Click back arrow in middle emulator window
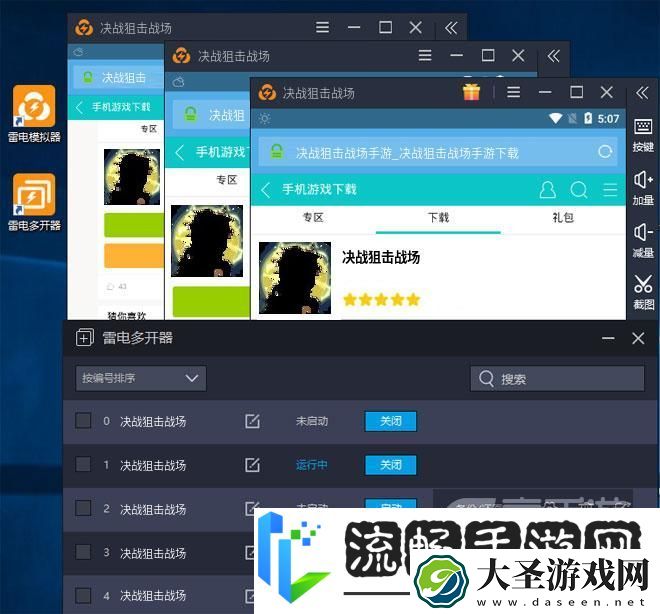Image resolution: width=660 pixels, height=614 pixels. 180,152
